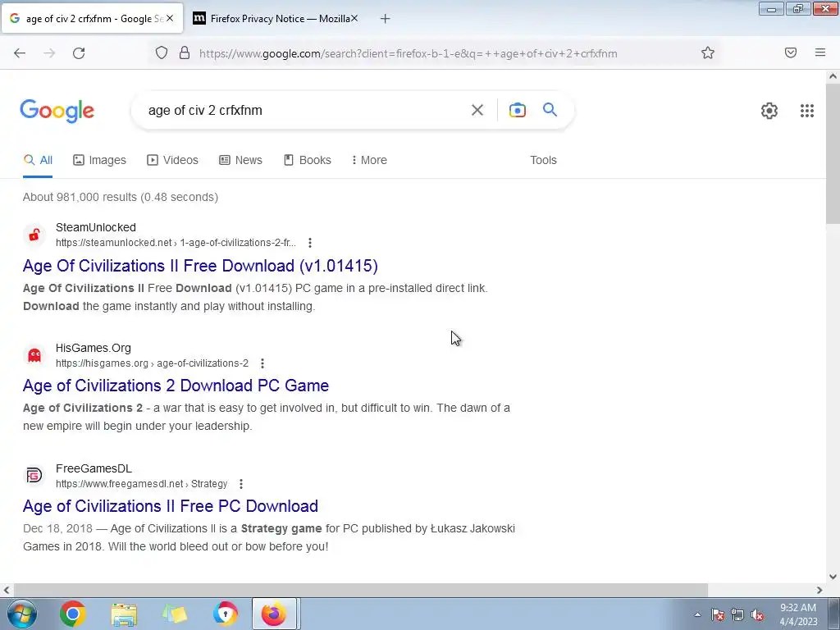
Task: Click the forward navigation arrow
Action: pos(49,53)
